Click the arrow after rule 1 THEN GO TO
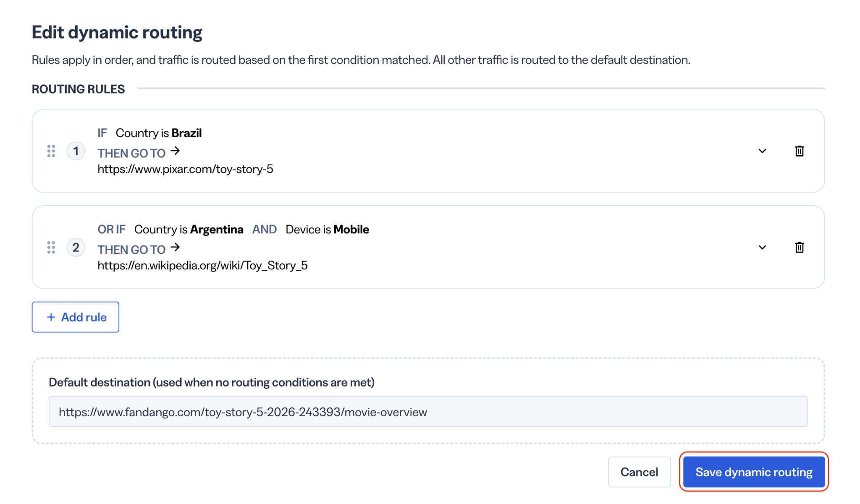Screen dimensions: 860x504 click(175, 151)
